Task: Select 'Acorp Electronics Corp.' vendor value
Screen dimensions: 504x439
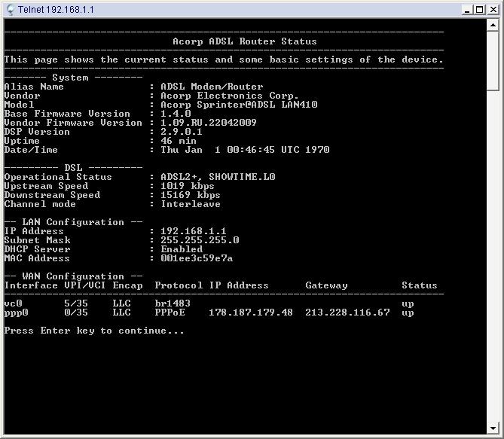Action: (x=230, y=96)
